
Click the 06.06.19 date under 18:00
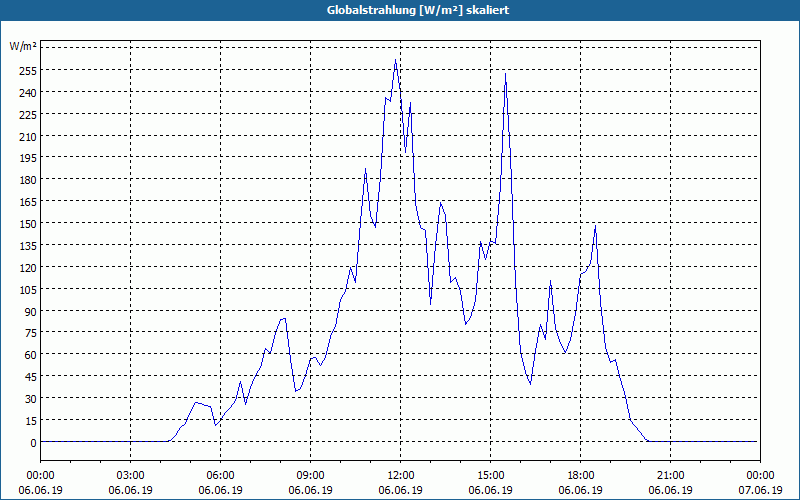point(581,490)
